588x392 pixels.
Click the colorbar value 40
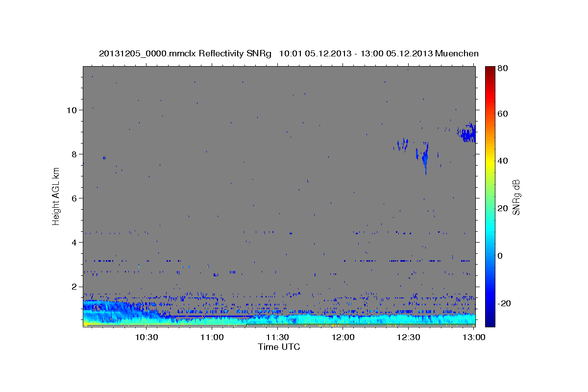502,161
